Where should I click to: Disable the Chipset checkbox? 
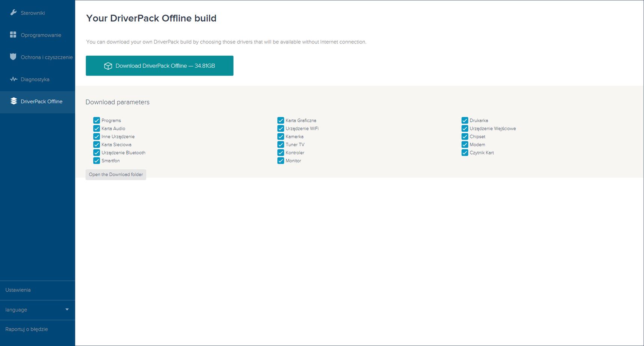point(465,137)
